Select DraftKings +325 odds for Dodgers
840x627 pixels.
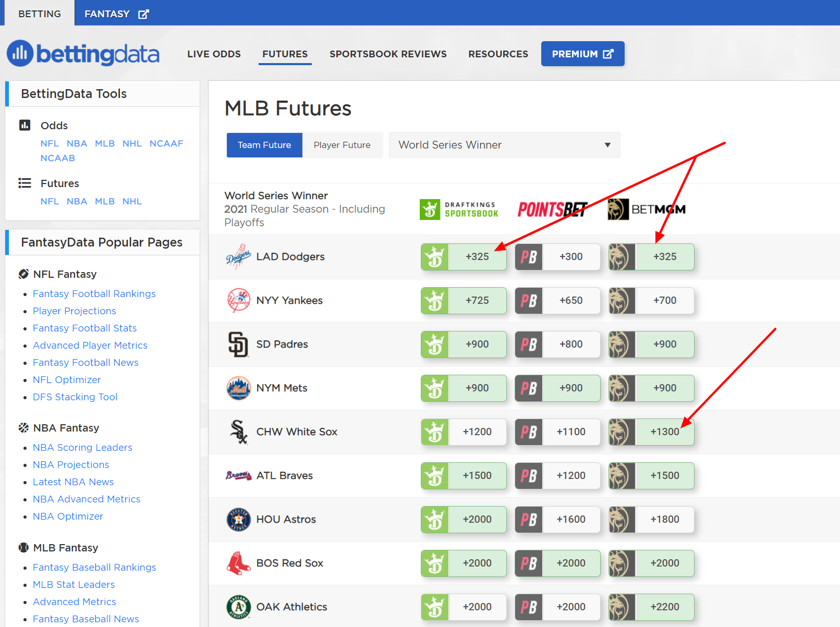pyautogui.click(x=464, y=256)
